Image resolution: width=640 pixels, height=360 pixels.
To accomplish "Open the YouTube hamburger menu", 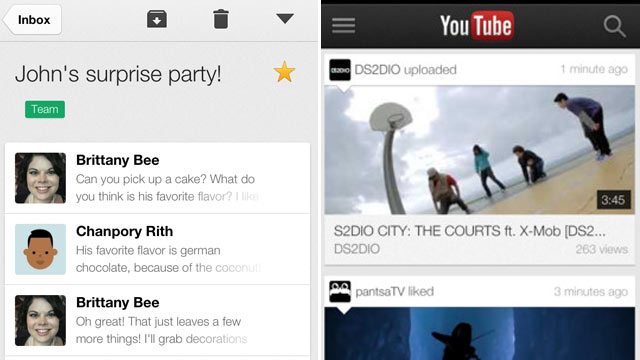I will point(343,26).
